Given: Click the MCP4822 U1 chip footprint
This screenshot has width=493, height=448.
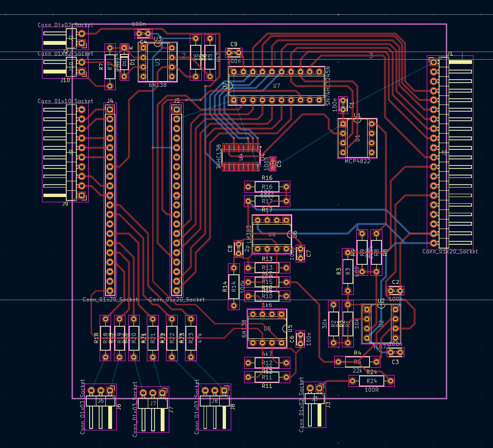Looking at the screenshot, I should (x=357, y=138).
